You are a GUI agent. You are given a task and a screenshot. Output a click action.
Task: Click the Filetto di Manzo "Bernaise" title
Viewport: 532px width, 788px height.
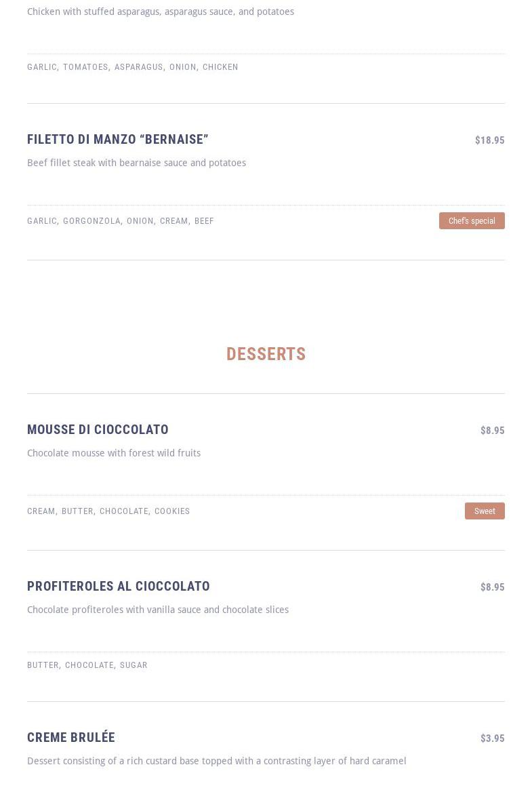[x=118, y=140]
